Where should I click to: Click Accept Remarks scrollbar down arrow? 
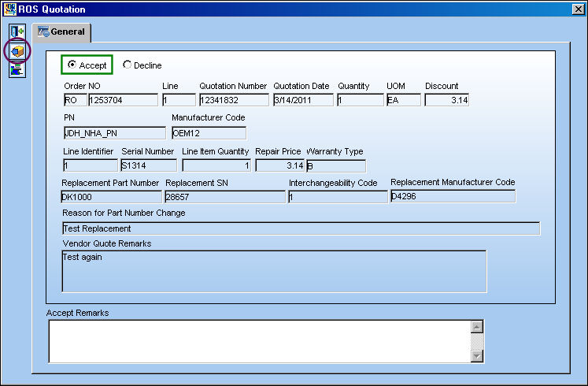(x=477, y=355)
